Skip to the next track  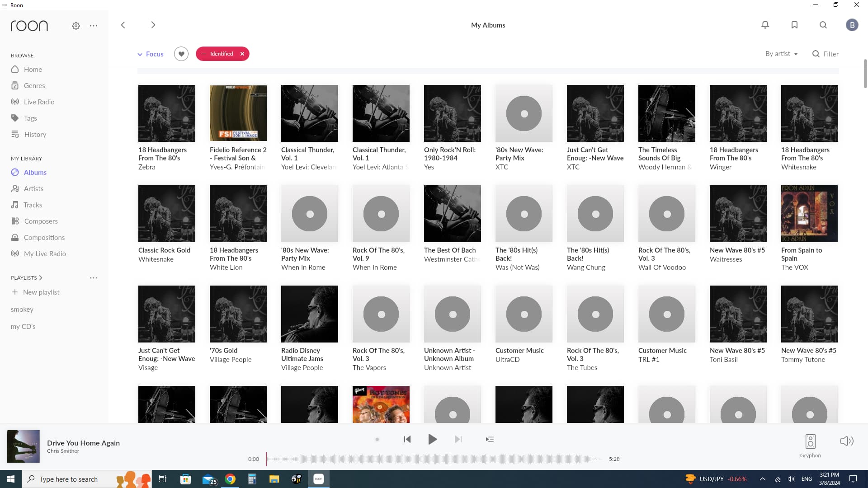click(x=458, y=439)
